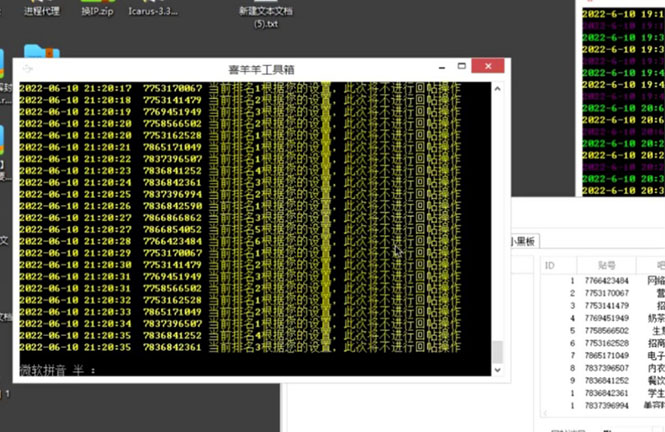Select table row with 贴号 7766423484
The height and width of the screenshot is (432, 665).
point(606,281)
